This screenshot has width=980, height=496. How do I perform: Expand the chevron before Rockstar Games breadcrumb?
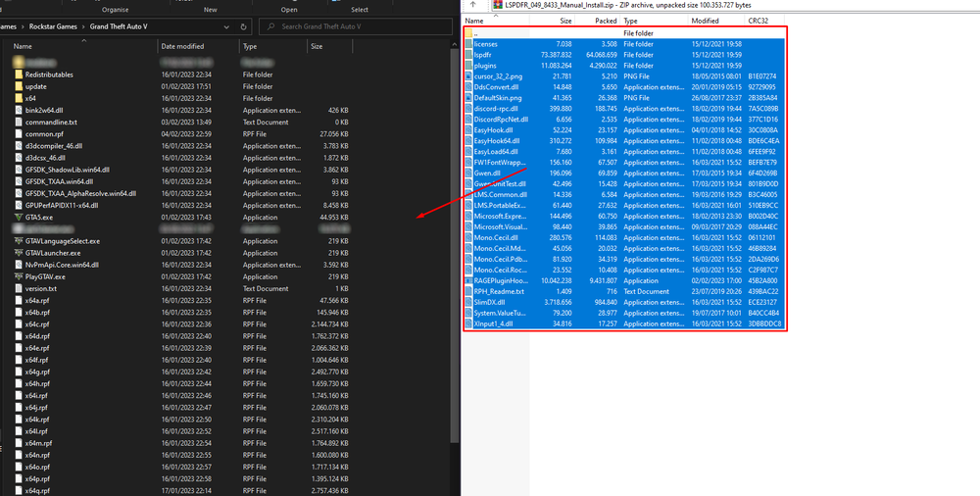click(24, 26)
